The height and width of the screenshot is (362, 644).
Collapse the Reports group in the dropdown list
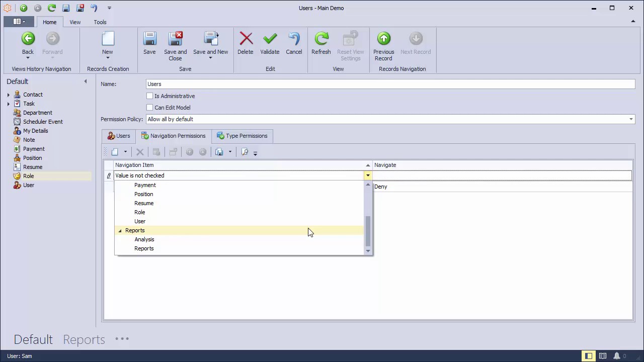[120, 230]
